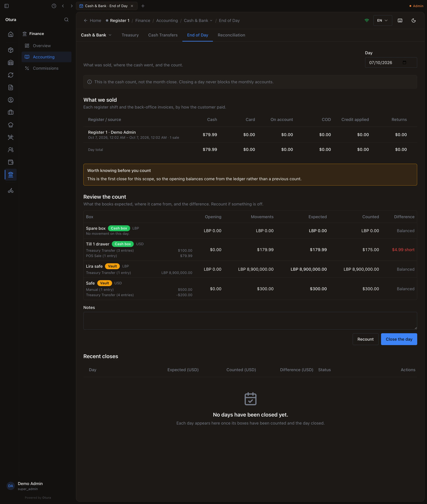Select the bank Finance icon in sidebar

[11, 174]
